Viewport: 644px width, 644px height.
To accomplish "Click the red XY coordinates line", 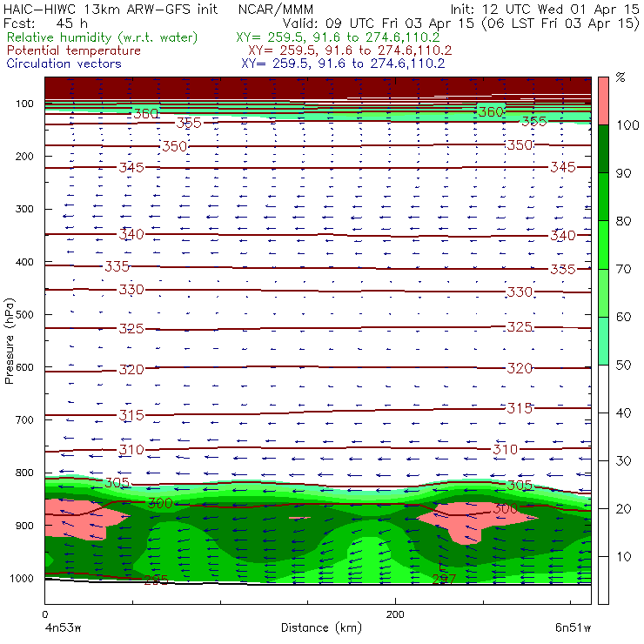I will click(x=350, y=50).
